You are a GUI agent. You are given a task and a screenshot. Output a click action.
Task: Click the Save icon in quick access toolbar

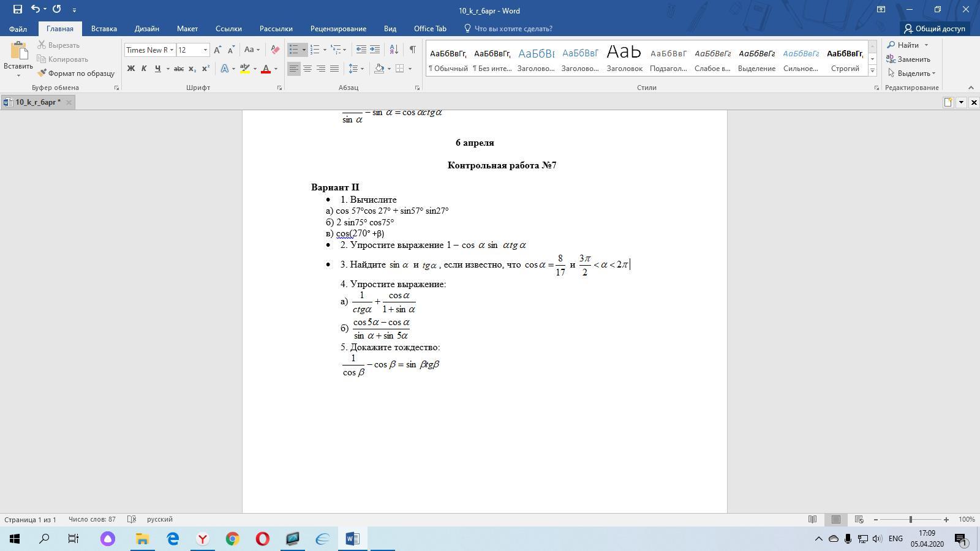coord(18,9)
